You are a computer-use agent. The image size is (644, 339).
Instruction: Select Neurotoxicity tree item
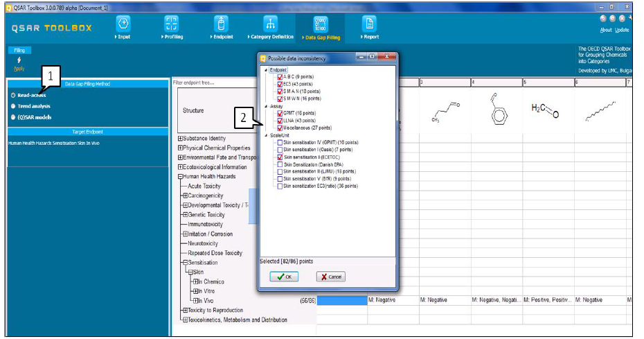pos(203,243)
